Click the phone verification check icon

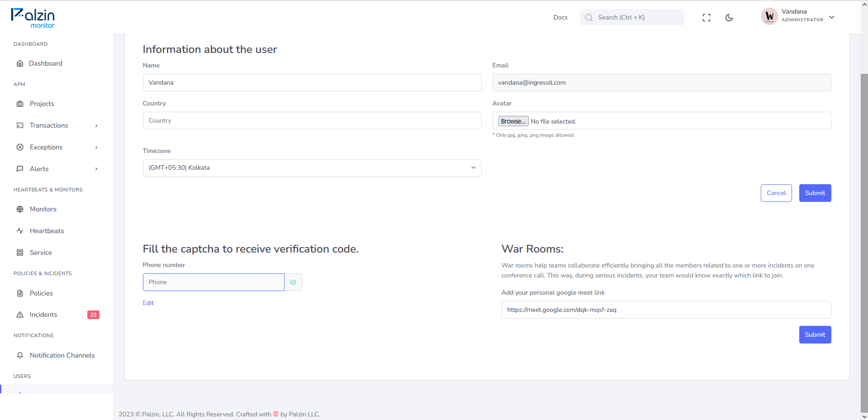point(293,282)
